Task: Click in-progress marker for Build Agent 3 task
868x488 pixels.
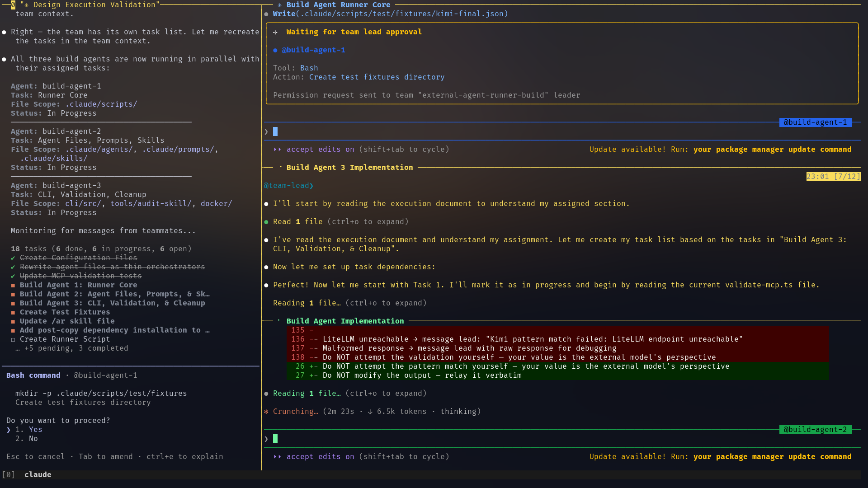Action: pyautogui.click(x=13, y=303)
